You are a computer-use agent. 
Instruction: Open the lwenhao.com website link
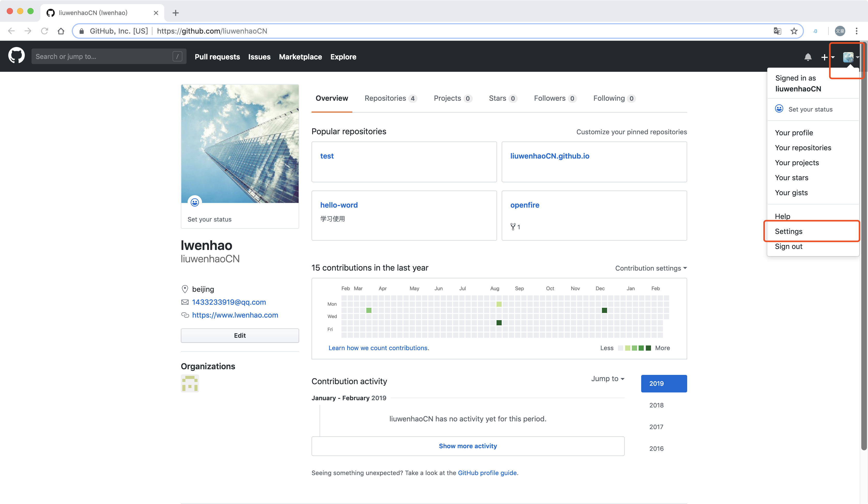[x=235, y=315]
